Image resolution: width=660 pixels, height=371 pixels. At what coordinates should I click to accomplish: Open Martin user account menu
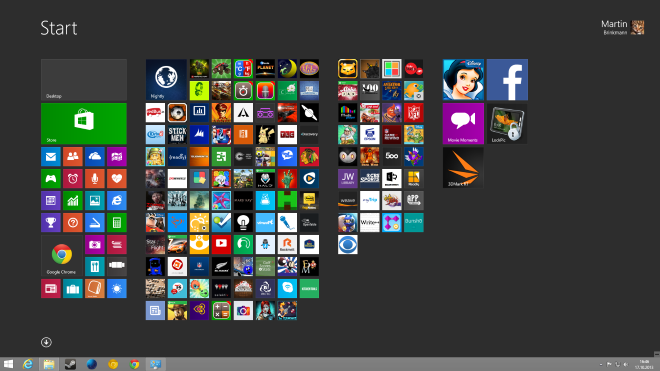pyautogui.click(x=623, y=27)
